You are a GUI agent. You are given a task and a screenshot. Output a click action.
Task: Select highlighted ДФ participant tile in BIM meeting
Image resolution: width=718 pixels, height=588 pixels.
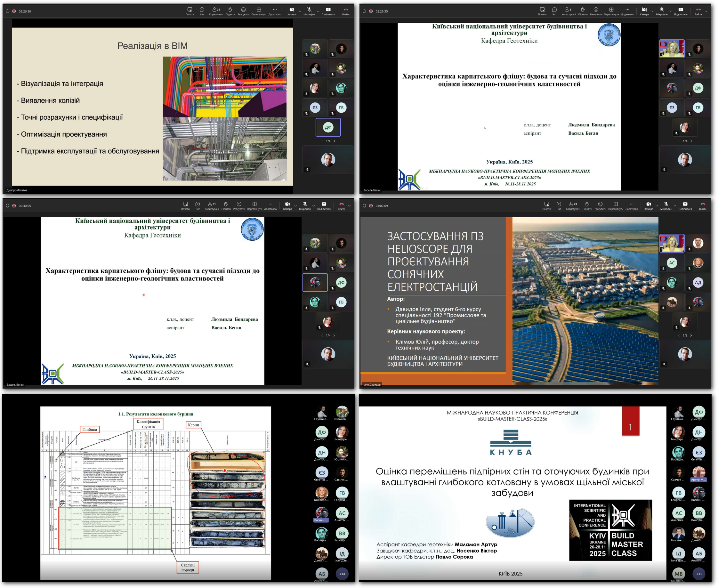pyautogui.click(x=328, y=127)
